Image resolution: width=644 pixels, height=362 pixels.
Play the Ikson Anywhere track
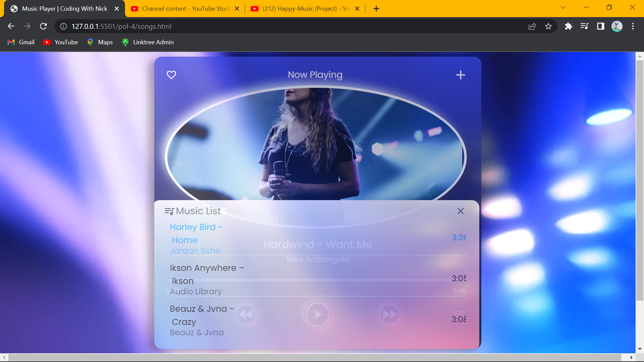(x=207, y=275)
